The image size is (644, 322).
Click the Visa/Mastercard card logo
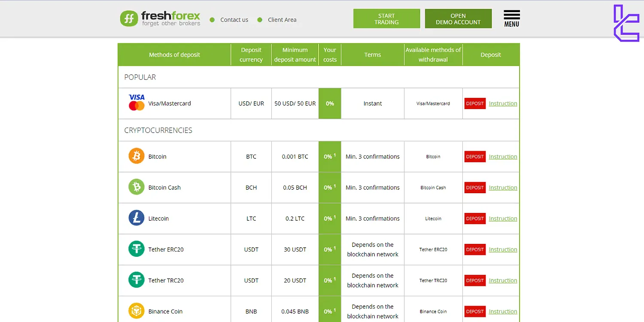(x=137, y=103)
